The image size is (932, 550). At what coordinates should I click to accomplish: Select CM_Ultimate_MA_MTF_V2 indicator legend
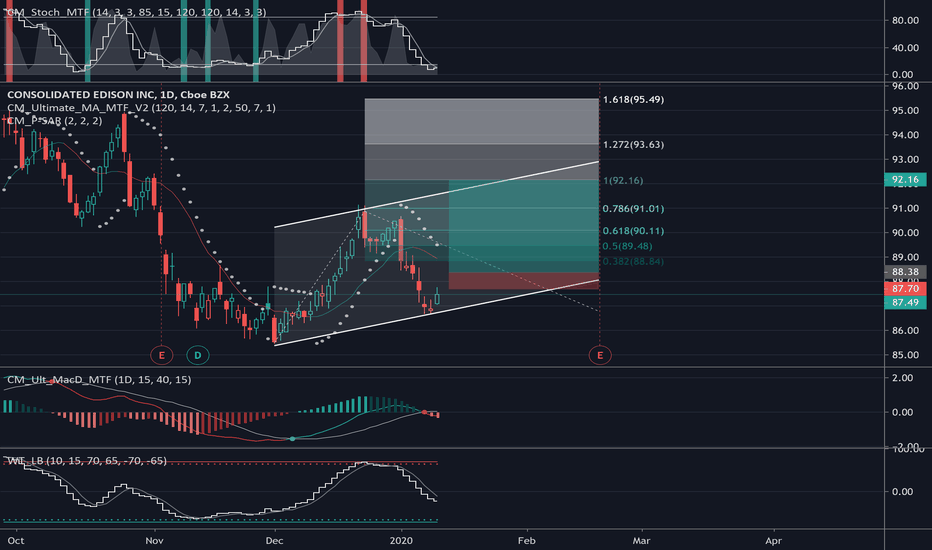141,108
